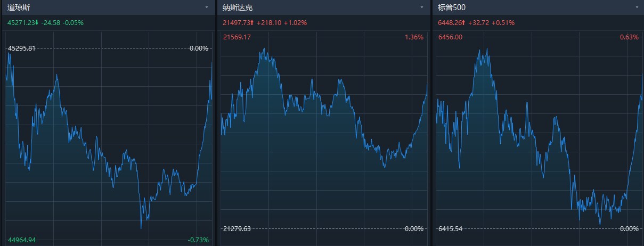Click the 6456.00 high value label
The height and width of the screenshot is (246, 644).
[450, 37]
